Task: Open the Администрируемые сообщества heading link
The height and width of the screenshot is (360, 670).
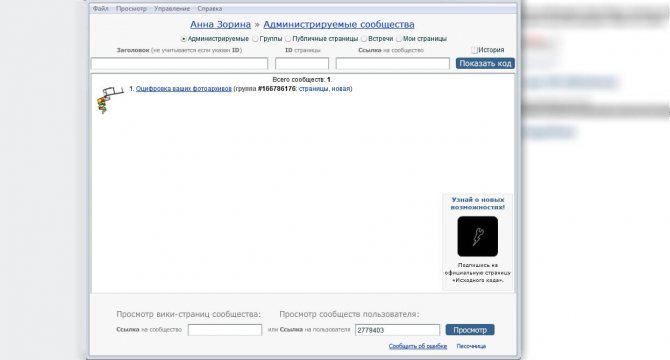Action: pos(339,24)
